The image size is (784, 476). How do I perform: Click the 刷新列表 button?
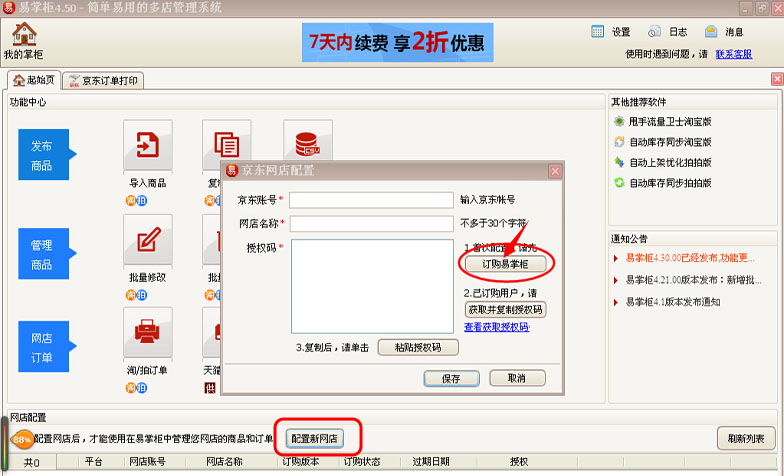coord(746,438)
